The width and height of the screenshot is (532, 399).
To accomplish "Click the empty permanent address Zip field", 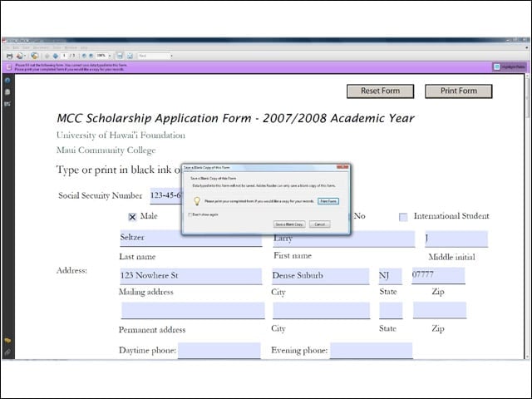I will [440, 310].
